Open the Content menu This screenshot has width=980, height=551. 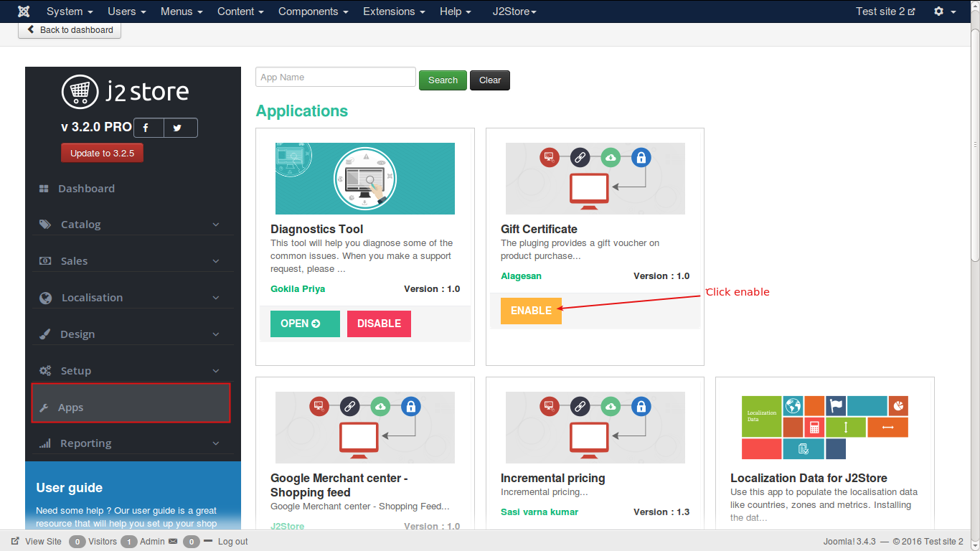coord(240,11)
